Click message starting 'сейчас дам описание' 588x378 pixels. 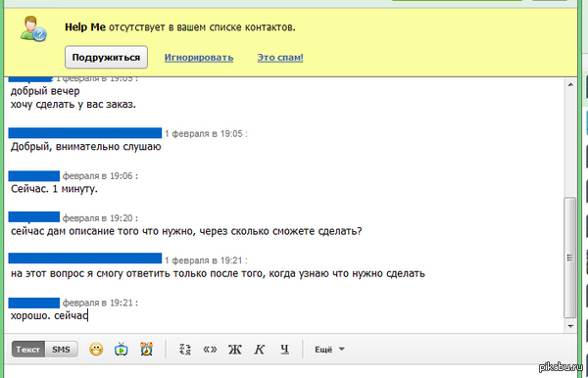pyautogui.click(x=186, y=231)
